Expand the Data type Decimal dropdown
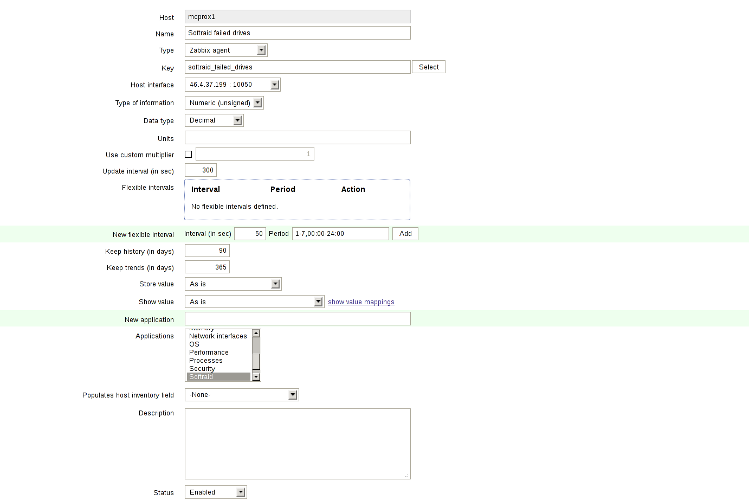Viewport: 749px width, 500px height. pyautogui.click(x=215, y=120)
